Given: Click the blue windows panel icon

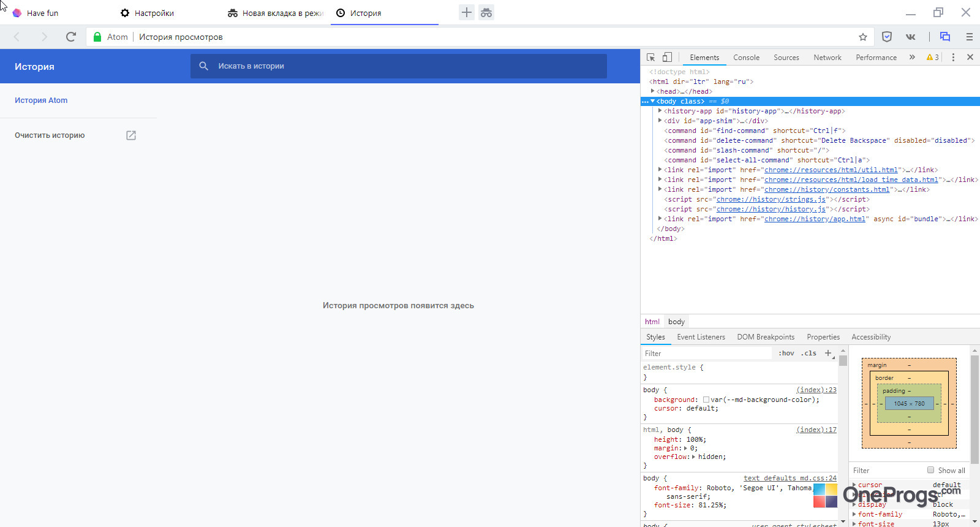Looking at the screenshot, I should [x=945, y=37].
